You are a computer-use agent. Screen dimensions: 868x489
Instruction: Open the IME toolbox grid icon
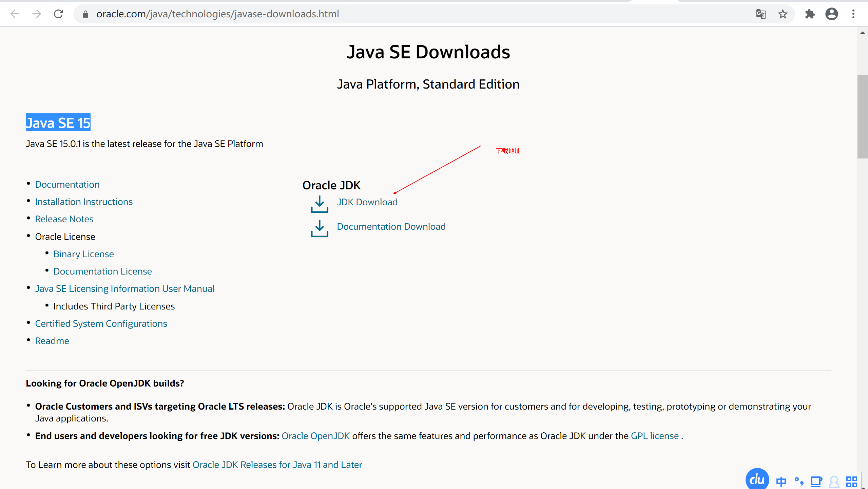point(851,481)
